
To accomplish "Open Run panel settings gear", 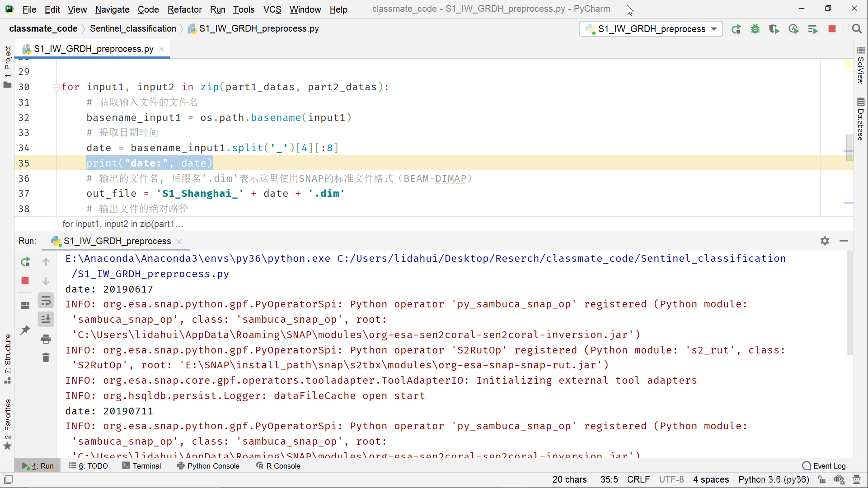I will [825, 241].
